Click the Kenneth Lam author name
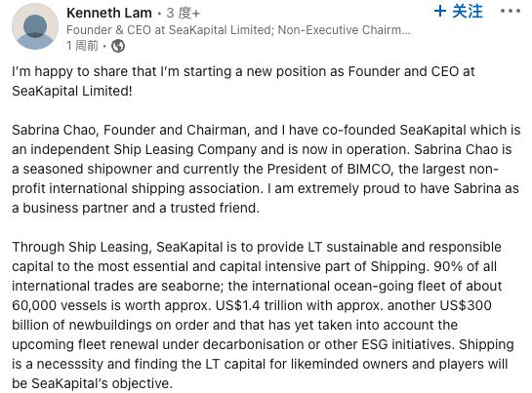532x393 pixels. (109, 14)
